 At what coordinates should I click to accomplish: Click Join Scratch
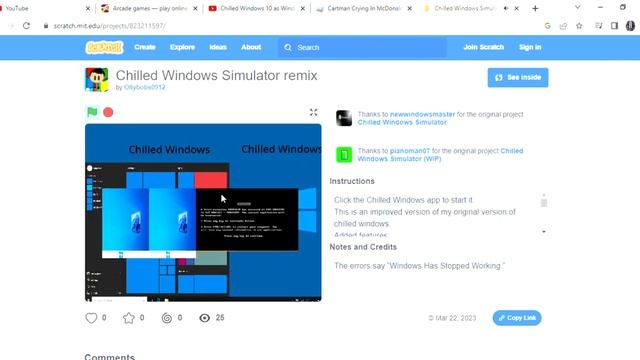pos(484,47)
